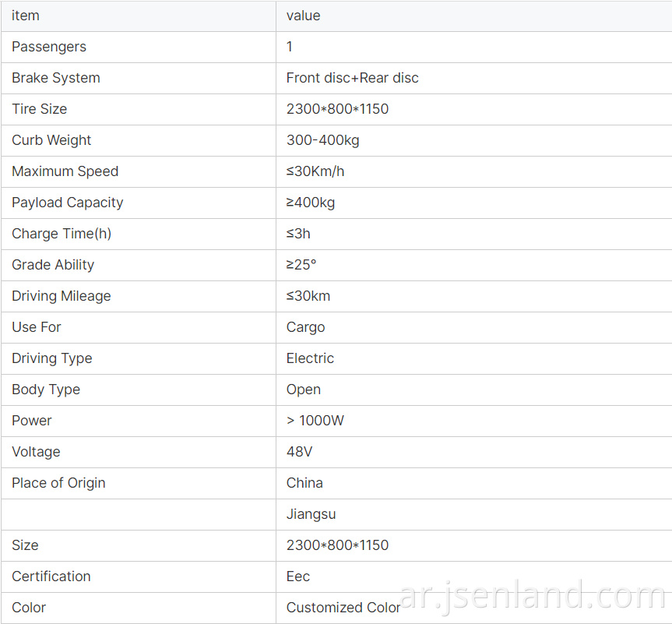This screenshot has height=624, width=672.
Task: Click the Voltage 48V value
Action: coord(299,452)
